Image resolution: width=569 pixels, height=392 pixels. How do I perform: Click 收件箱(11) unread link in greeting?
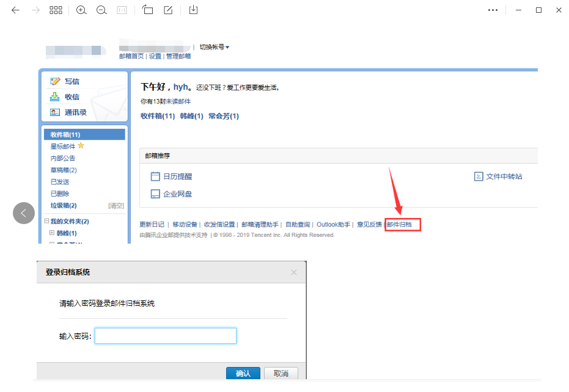[x=158, y=116]
